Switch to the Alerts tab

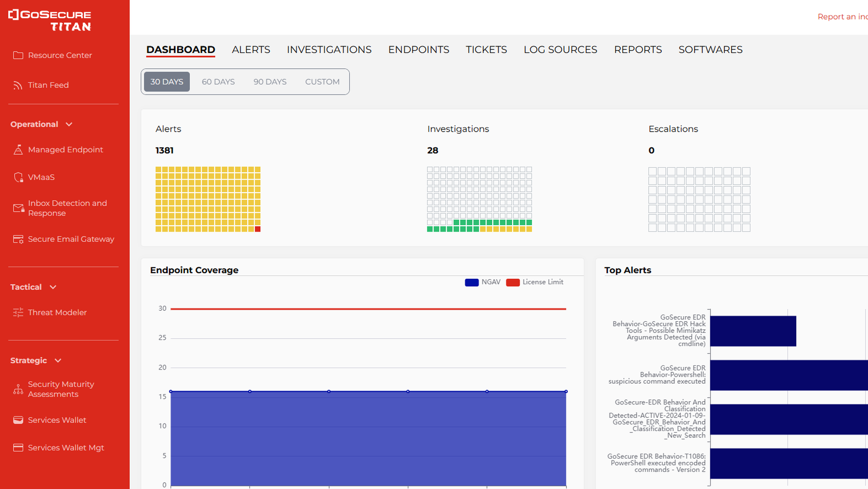coord(251,50)
